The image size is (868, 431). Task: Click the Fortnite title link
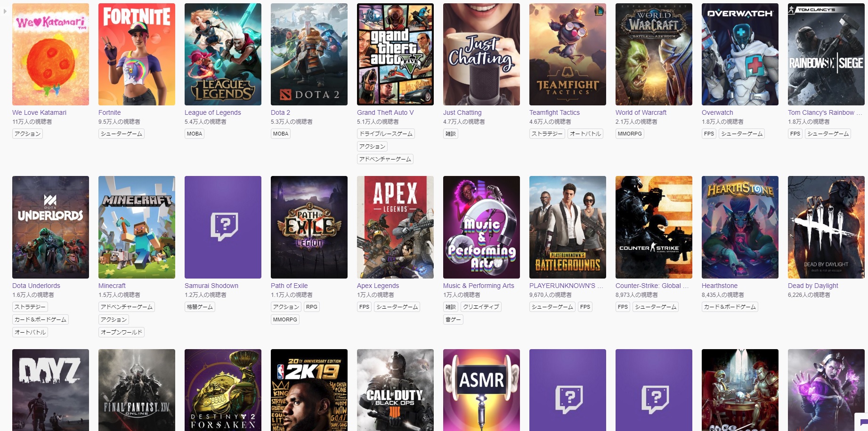click(x=109, y=112)
